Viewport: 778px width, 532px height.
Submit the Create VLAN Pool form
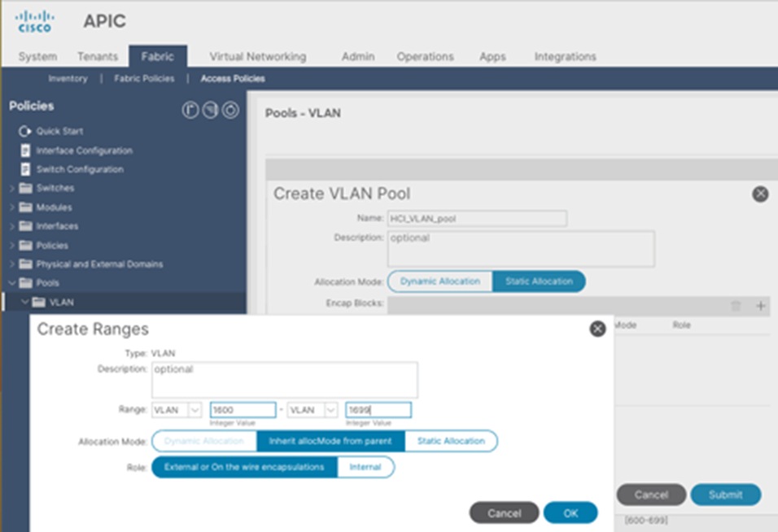(x=725, y=495)
